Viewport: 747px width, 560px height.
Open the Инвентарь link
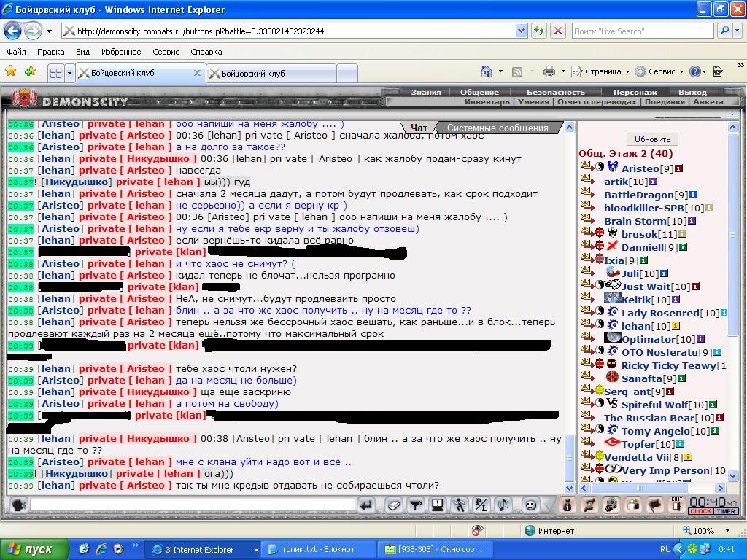pyautogui.click(x=487, y=101)
